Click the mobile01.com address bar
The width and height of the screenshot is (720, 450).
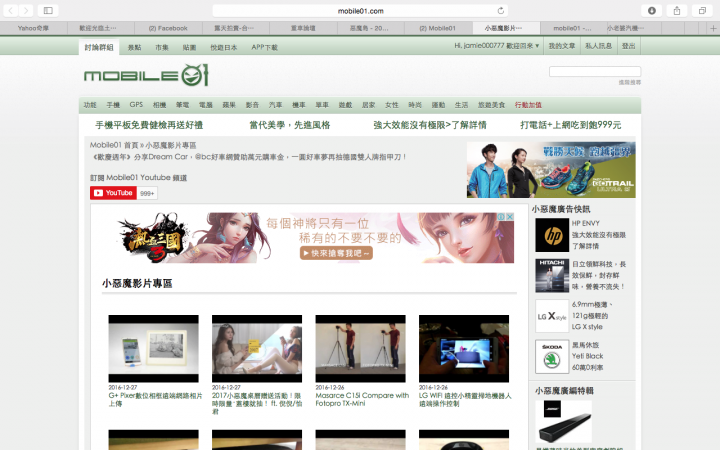[360, 11]
